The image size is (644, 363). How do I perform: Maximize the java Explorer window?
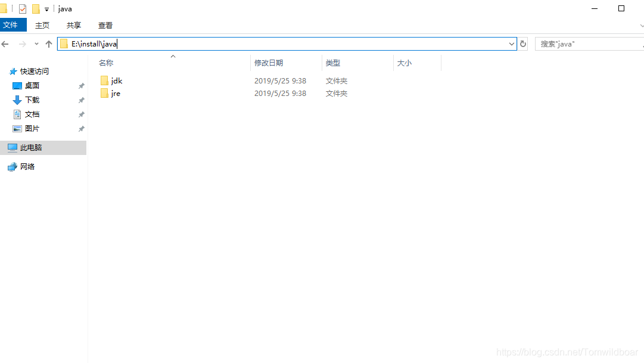[621, 8]
